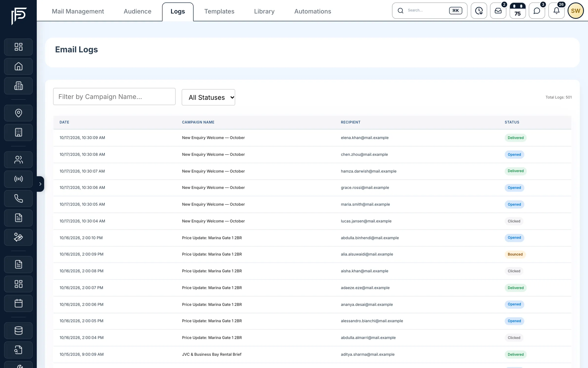Click the Total Logs: 501 label
588x368 pixels.
pos(559,97)
